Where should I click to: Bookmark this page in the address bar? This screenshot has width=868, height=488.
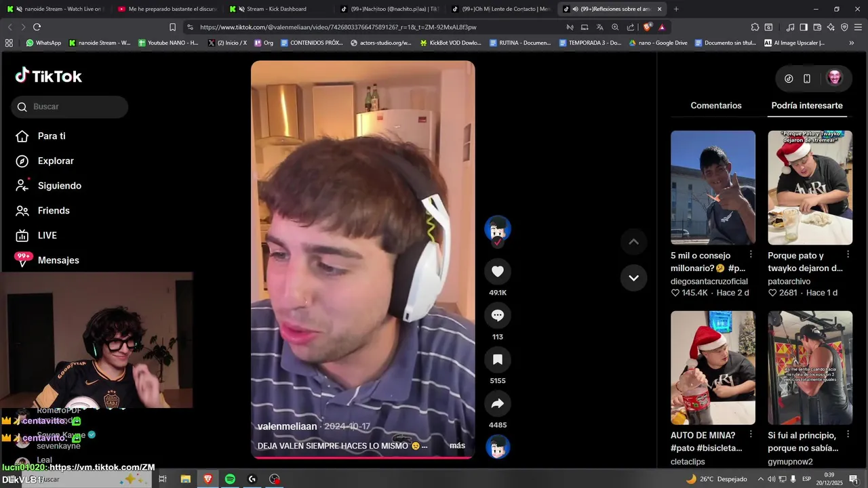(x=172, y=27)
